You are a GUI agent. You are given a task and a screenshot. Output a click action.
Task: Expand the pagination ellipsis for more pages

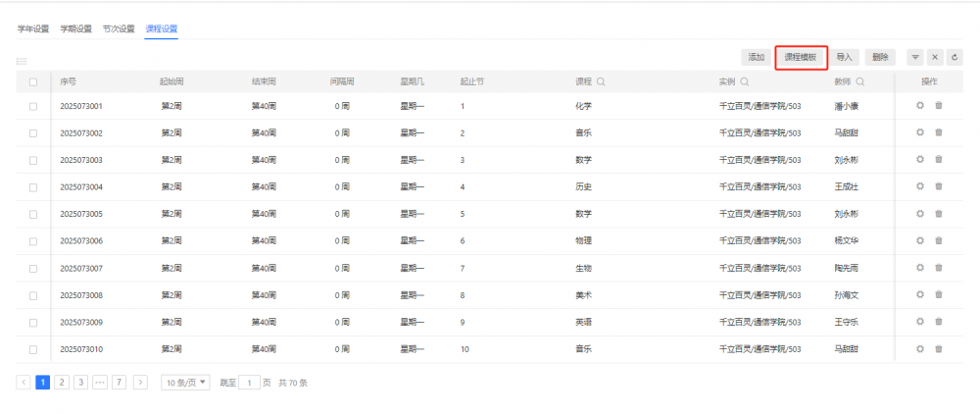click(x=99, y=383)
